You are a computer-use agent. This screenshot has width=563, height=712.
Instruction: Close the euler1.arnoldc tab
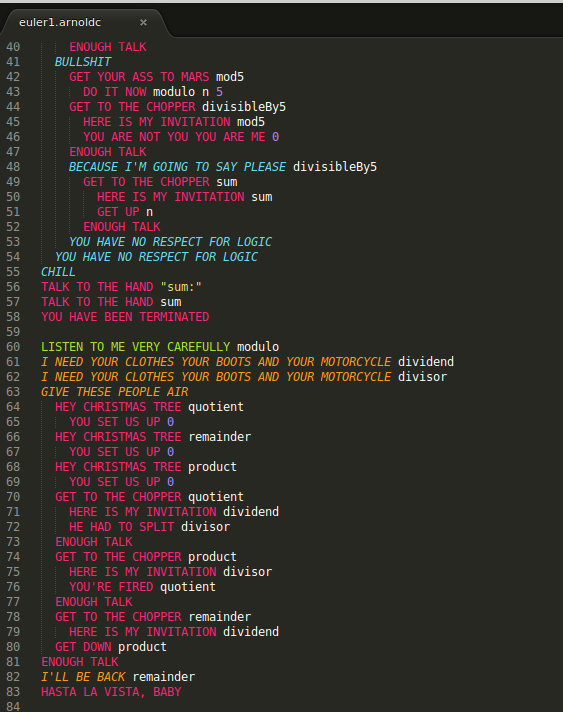pyautogui.click(x=143, y=22)
